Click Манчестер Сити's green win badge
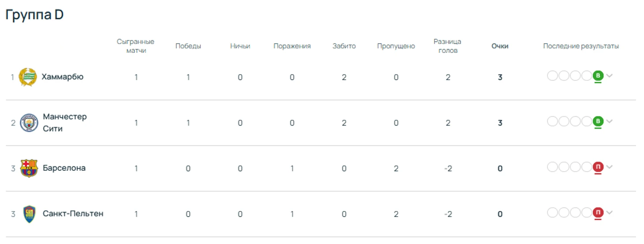This screenshot has height=244, width=644. coord(598,121)
